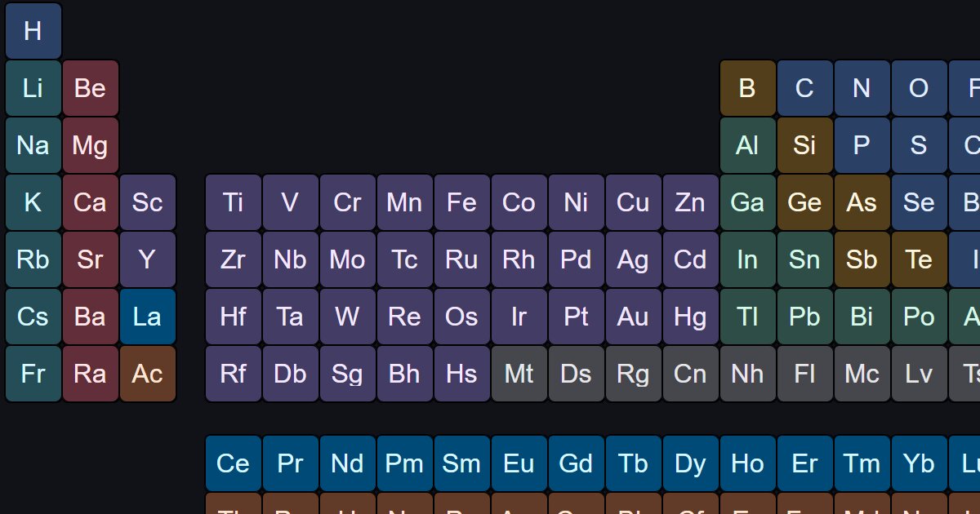Click the Lithium tile

tap(33, 88)
